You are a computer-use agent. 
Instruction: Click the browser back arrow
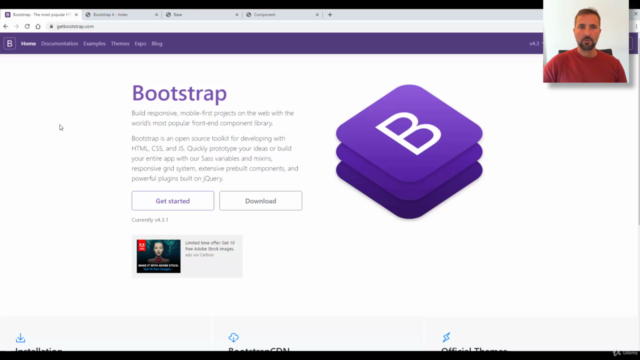pos(6,26)
